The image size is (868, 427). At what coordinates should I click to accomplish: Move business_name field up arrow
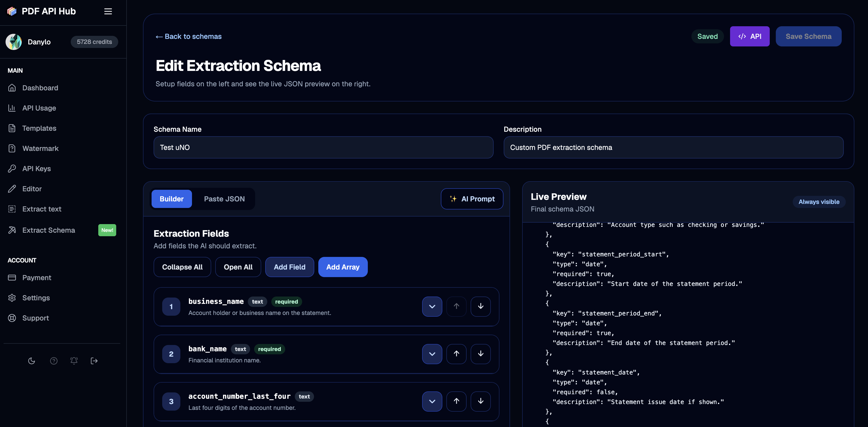[x=456, y=306]
